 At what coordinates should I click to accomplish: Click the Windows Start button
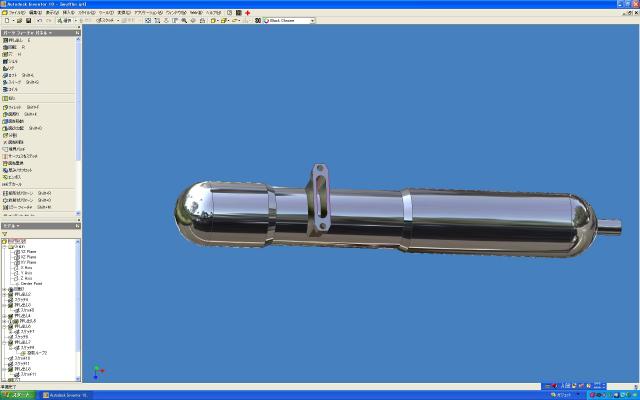(x=18, y=394)
